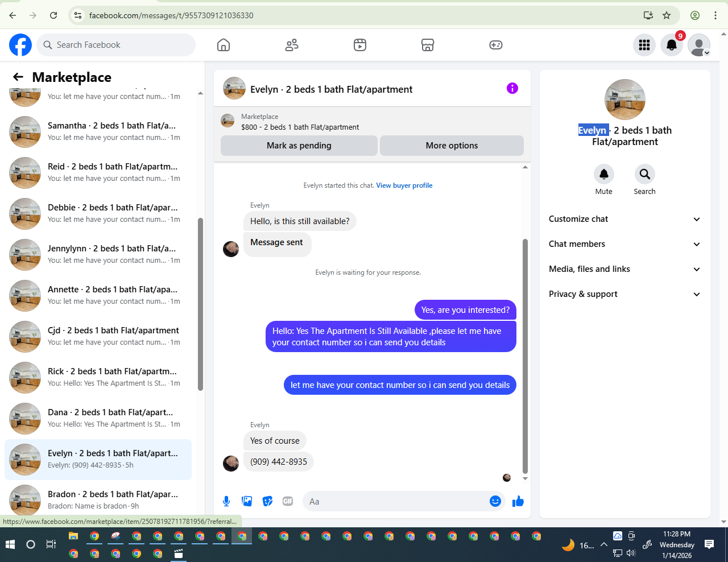
Task: Expand Customize chat section
Action: (x=624, y=219)
